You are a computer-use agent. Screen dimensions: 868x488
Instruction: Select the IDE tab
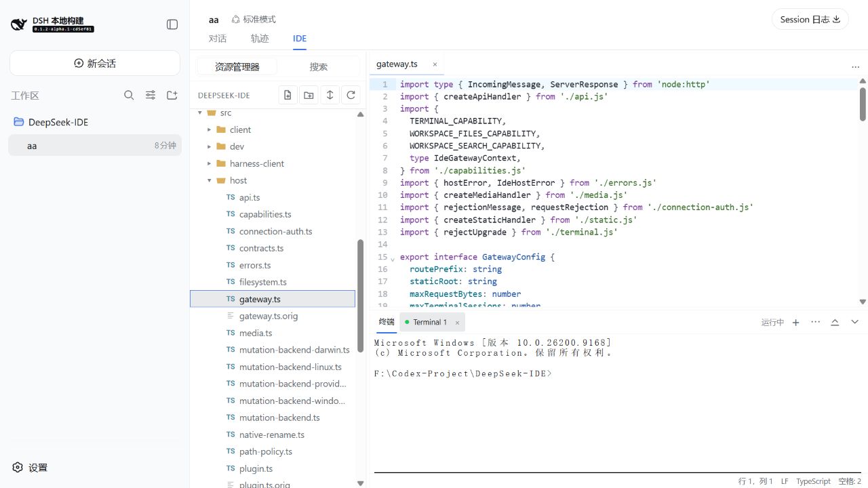tap(300, 39)
